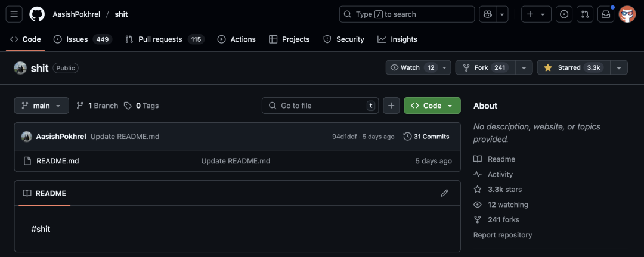644x257 pixels.
Task: Switch to the Insights tab
Action: [398, 39]
